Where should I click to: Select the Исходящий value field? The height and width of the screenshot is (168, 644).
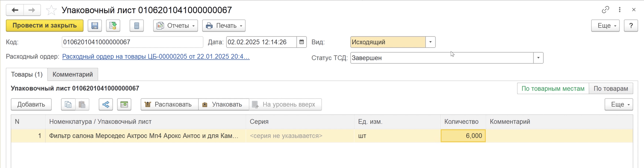coord(388,42)
